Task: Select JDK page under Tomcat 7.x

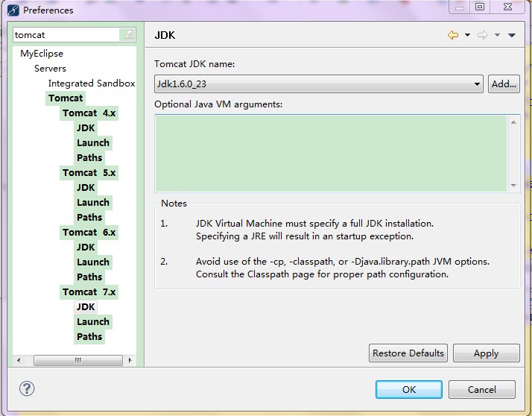Action: pos(86,307)
